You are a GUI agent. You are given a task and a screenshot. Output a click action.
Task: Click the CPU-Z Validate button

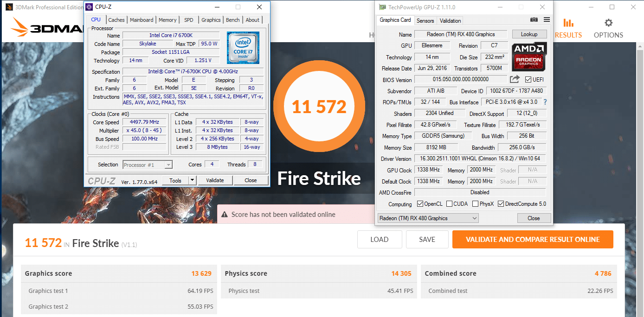[x=215, y=181]
